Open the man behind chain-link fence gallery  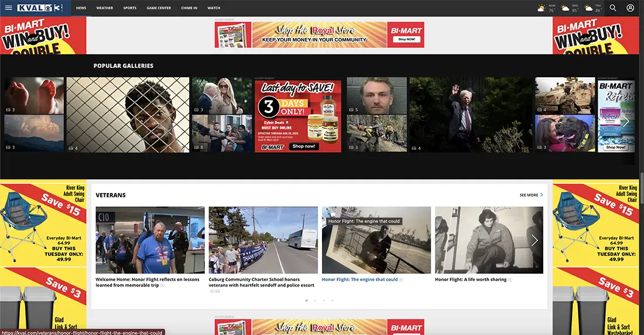pyautogui.click(x=128, y=115)
